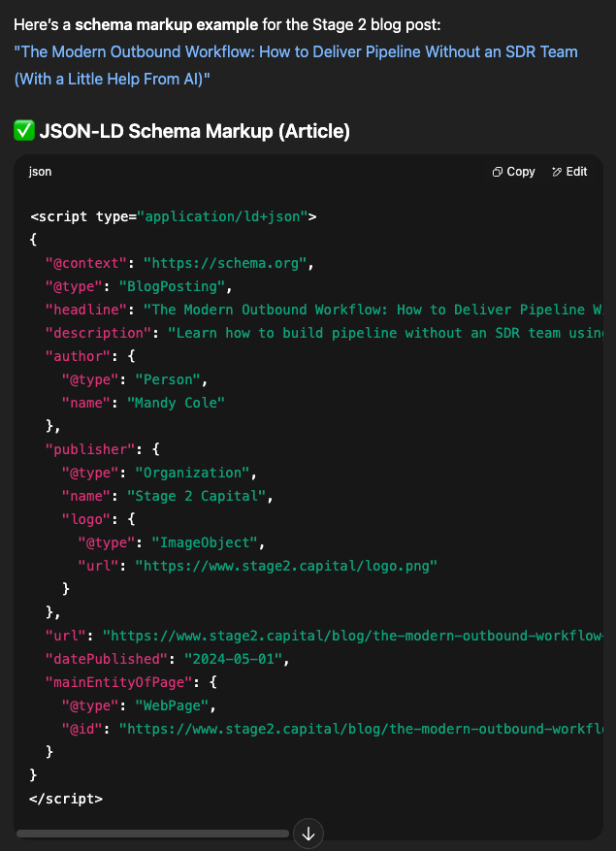Click the opening script type tag line
The height and width of the screenshot is (851, 616).
pos(173,216)
